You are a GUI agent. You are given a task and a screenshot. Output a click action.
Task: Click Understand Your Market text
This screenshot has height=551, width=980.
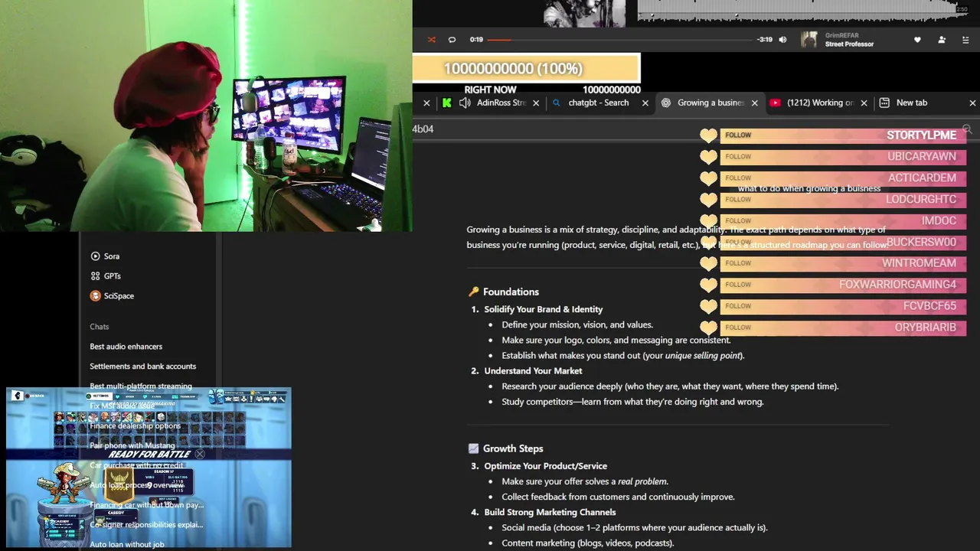pos(533,371)
